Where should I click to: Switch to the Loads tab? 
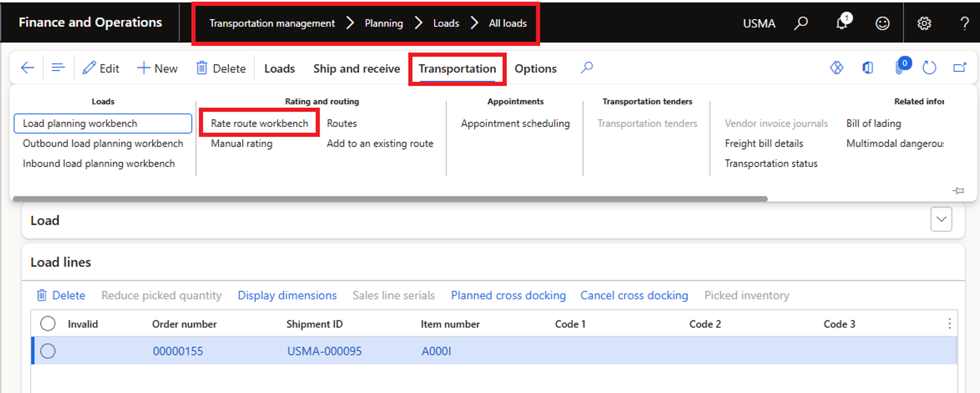[279, 69]
